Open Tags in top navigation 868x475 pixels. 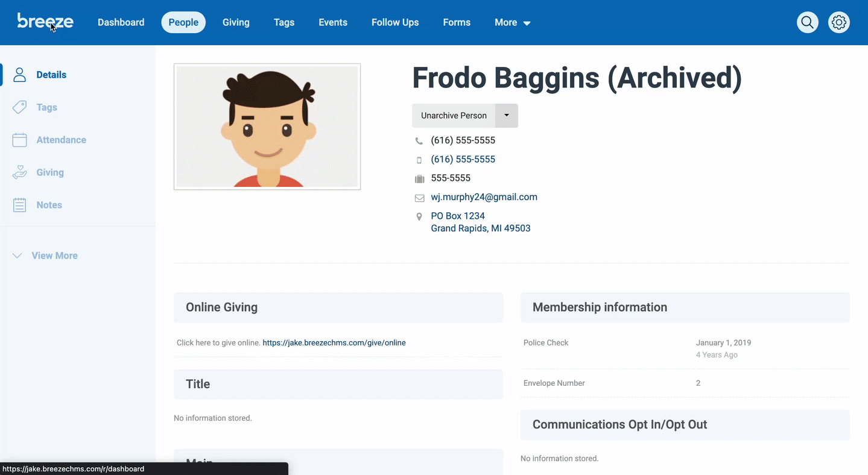[x=284, y=22]
